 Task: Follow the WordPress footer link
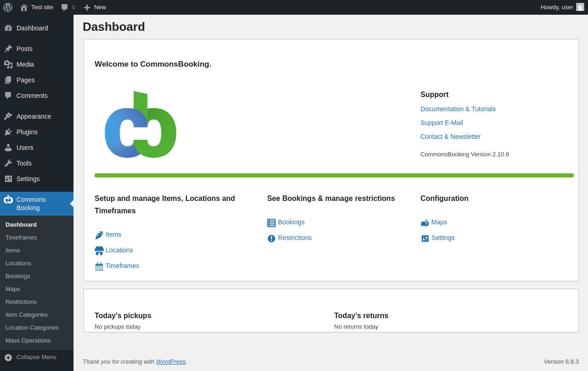point(170,361)
